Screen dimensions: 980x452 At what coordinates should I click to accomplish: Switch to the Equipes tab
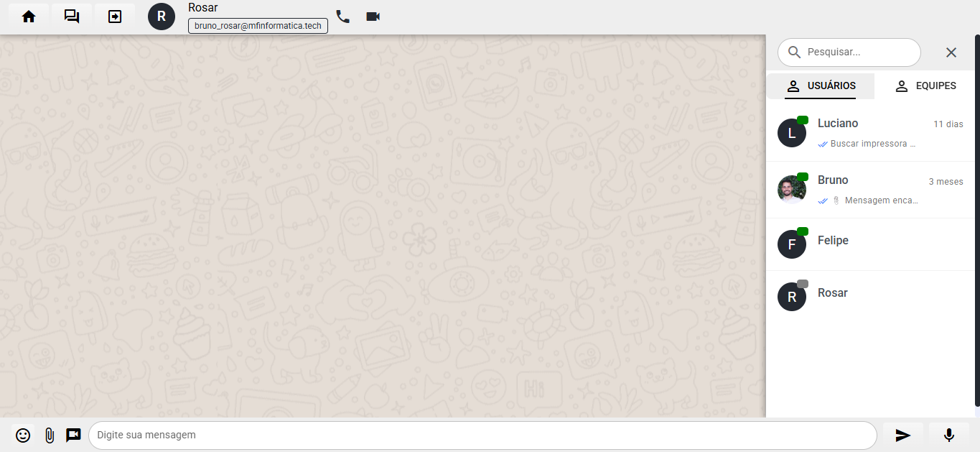925,86
